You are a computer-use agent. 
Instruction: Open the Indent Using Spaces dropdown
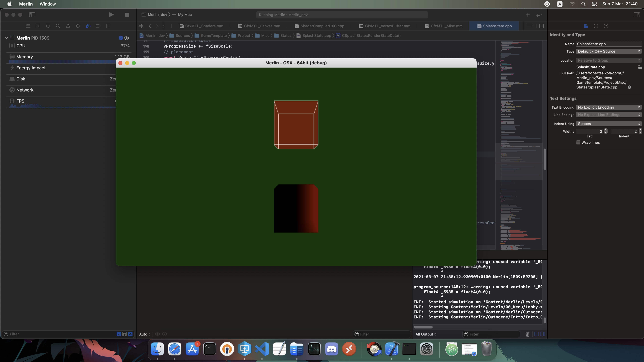point(609,124)
